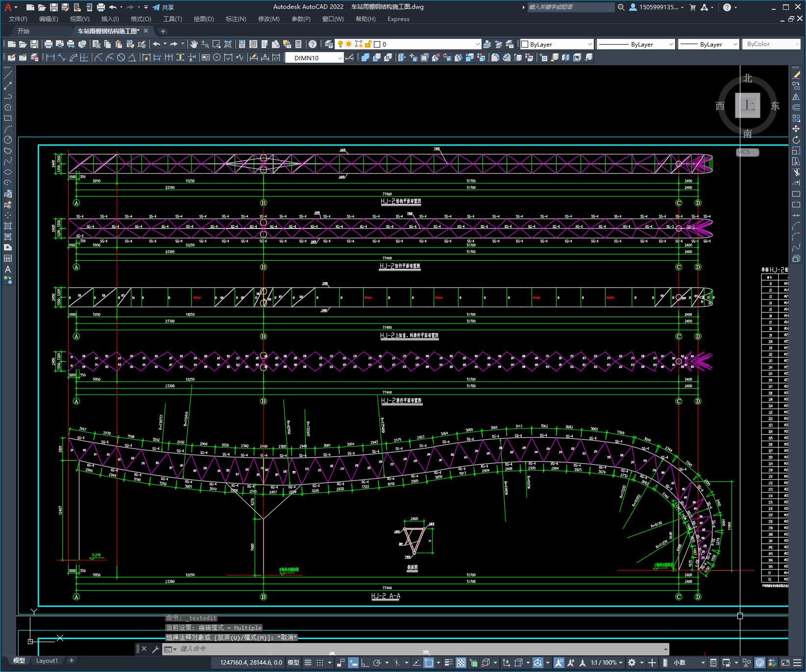
Task: Toggle annotation visibility in status bar
Action: (x=559, y=663)
